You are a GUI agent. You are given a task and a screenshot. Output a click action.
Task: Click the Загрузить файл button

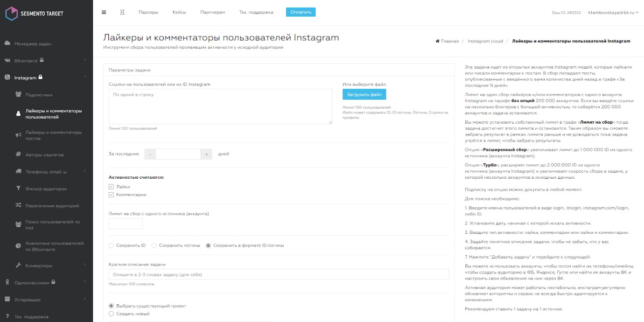click(364, 94)
